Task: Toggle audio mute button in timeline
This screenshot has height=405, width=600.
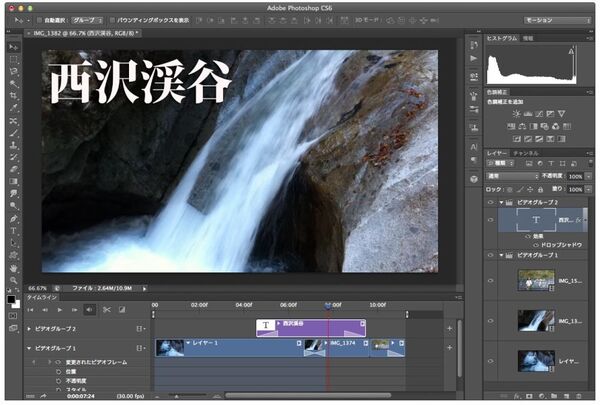Action: point(90,309)
